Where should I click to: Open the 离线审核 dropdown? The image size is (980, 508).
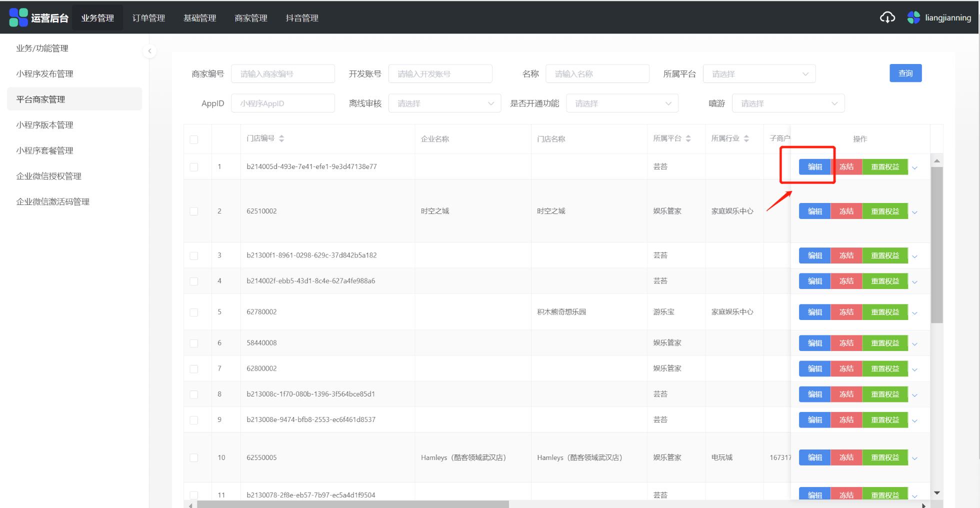pyautogui.click(x=444, y=103)
